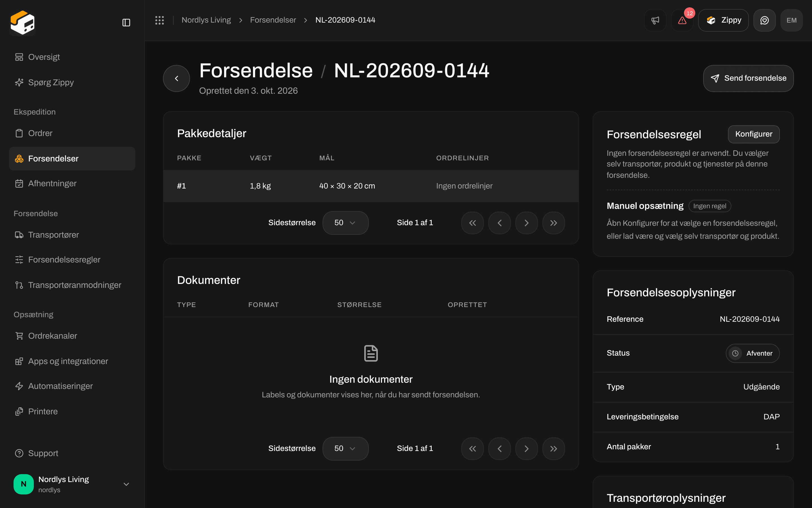Open Transportøranmodninger in the sidebar
812x508 pixels.
[72, 285]
